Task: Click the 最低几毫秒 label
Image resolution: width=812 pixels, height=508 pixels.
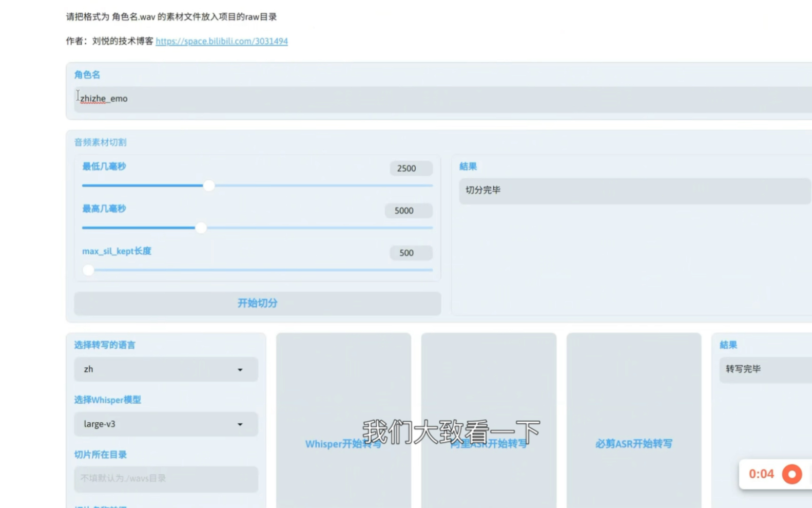Action: [x=104, y=166]
